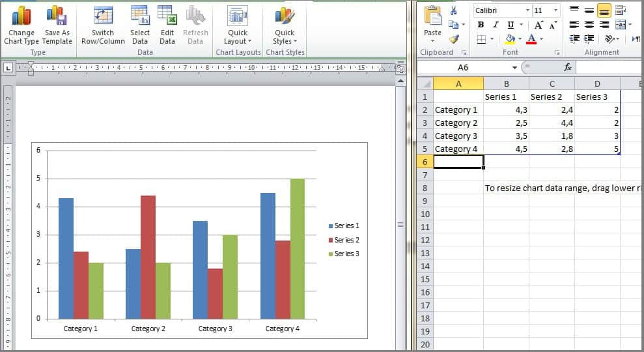Viewport: 644px width, 352px height.
Task: Click cell with value 4,4
Action: [552, 123]
